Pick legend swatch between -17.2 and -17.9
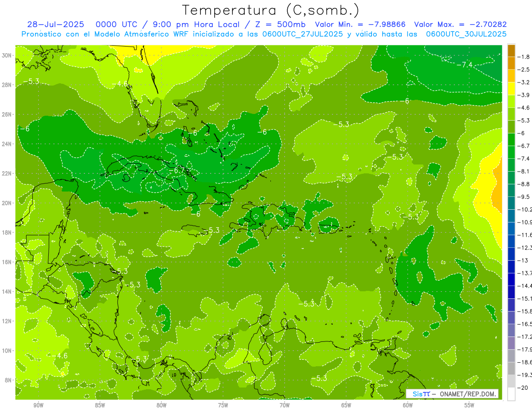The width and height of the screenshot is (532, 411). [x=511, y=343]
